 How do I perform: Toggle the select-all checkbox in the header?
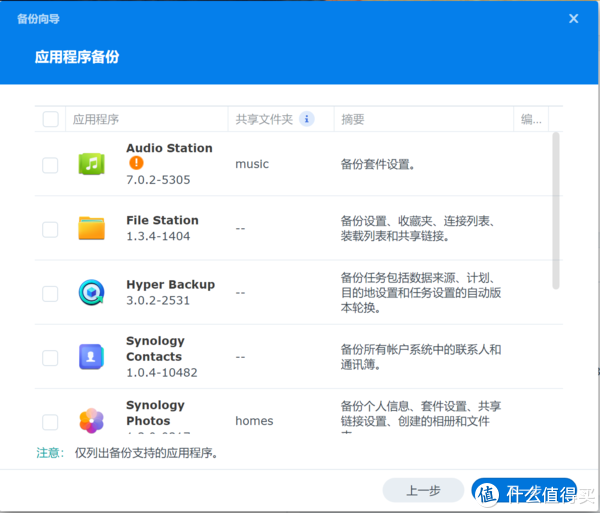click(51, 119)
